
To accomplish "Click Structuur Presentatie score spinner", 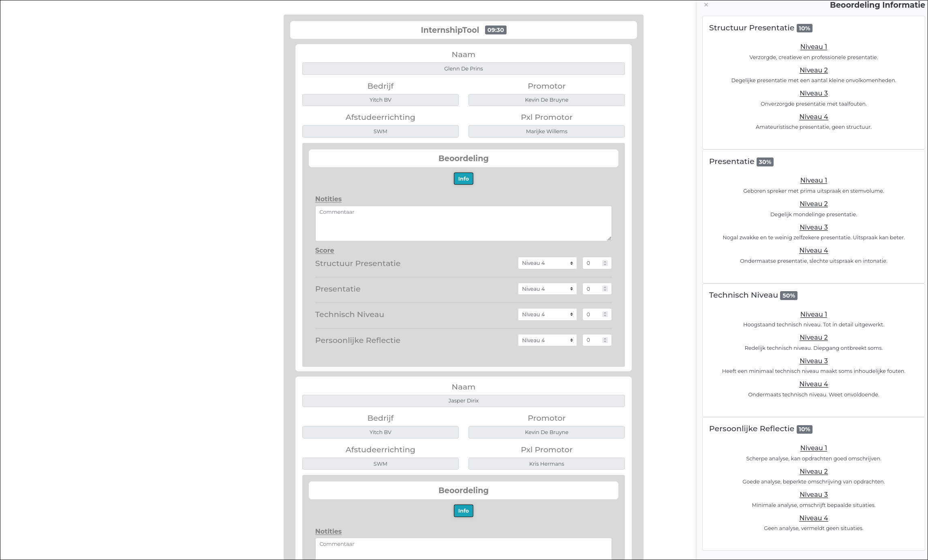I will (605, 263).
